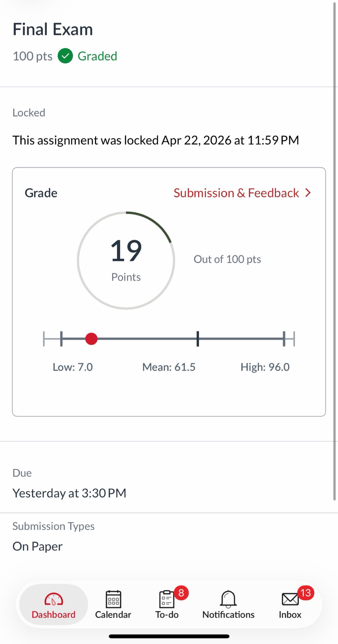Tap the Mean marker on grade range
The height and width of the screenshot is (644, 338).
point(198,339)
